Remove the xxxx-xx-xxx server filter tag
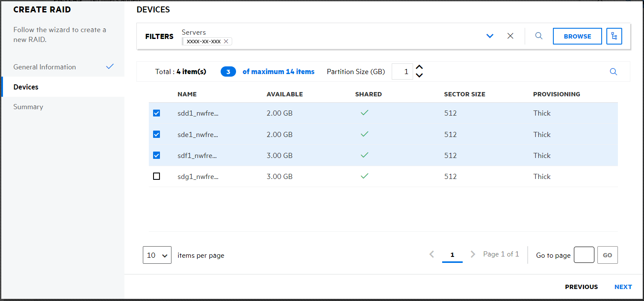644x301 pixels. coord(226,42)
